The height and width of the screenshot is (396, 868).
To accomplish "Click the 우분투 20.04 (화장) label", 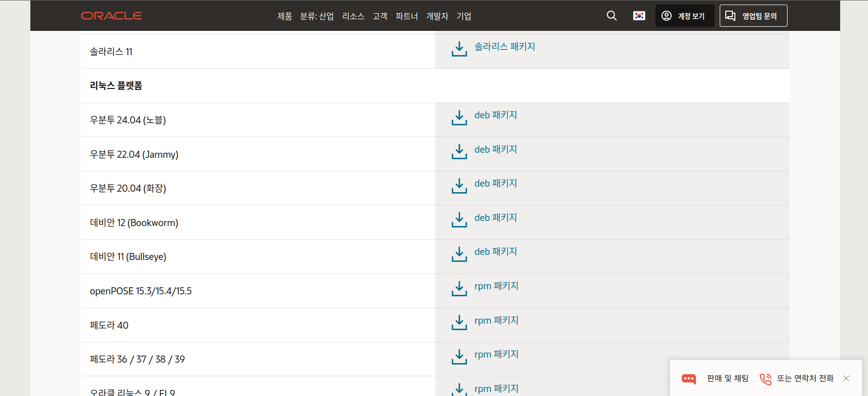I will [x=128, y=189].
